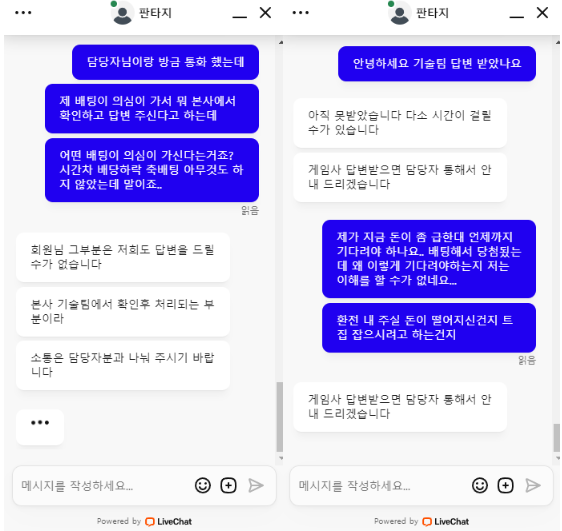The width and height of the screenshot is (562, 531).
Task: Focus the right message input field
Action: [381, 485]
